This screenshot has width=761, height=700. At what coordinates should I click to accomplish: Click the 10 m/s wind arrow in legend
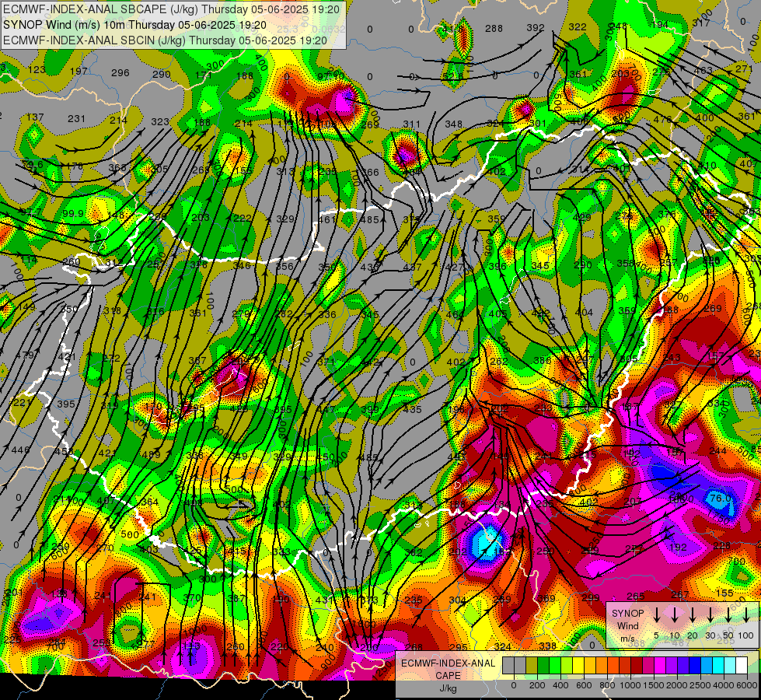tap(674, 615)
